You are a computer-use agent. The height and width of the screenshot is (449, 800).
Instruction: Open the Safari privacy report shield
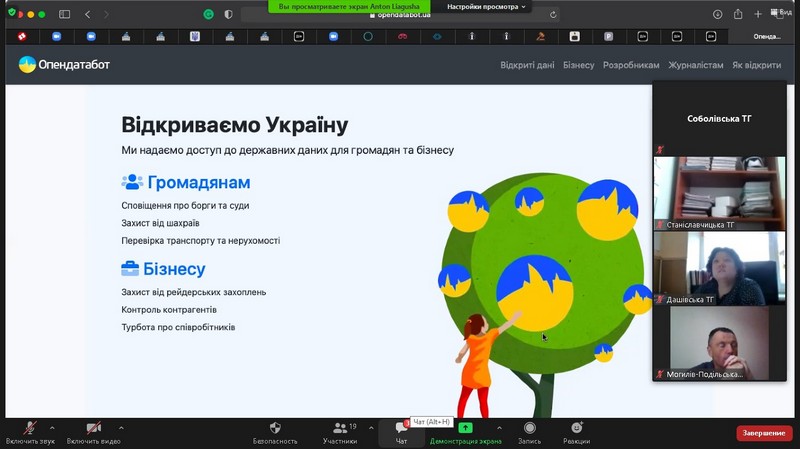click(228, 14)
